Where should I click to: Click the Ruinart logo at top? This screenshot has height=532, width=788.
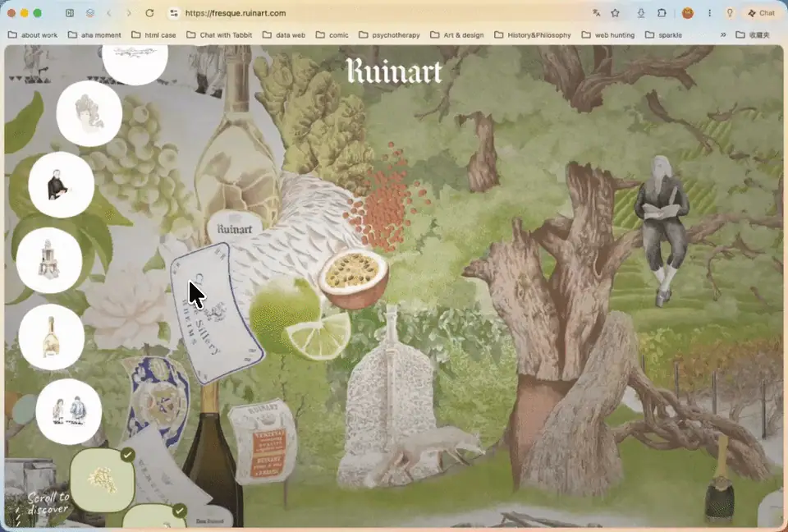tap(394, 71)
